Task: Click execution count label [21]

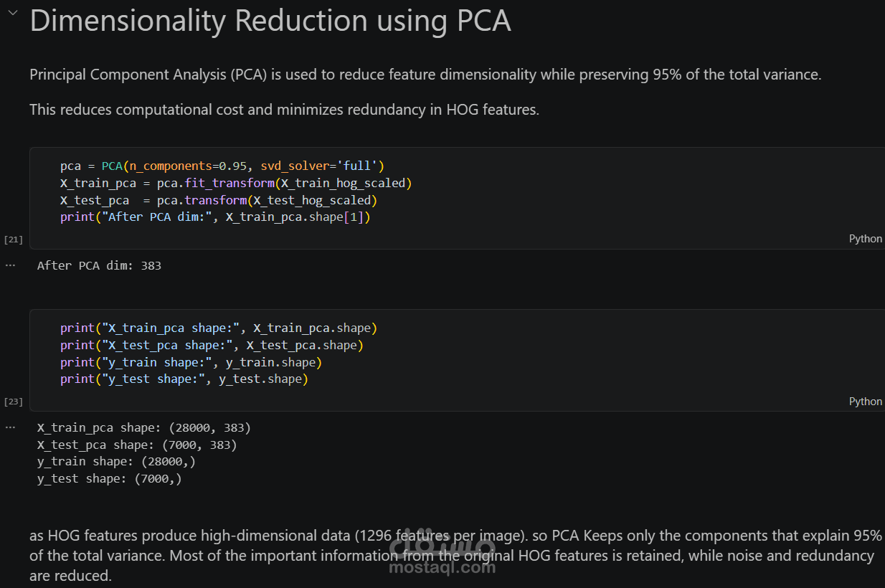Action: tap(14, 240)
